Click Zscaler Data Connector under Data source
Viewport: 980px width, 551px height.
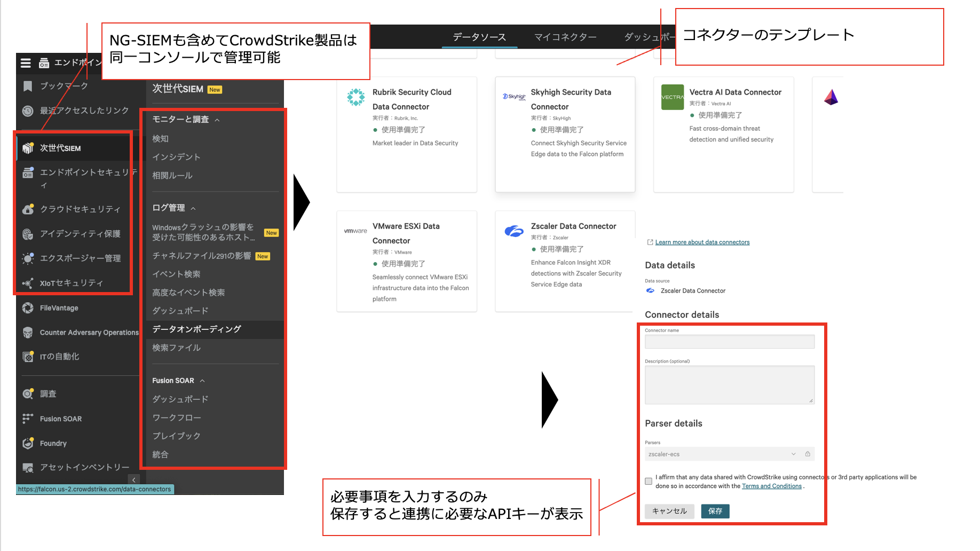point(693,291)
